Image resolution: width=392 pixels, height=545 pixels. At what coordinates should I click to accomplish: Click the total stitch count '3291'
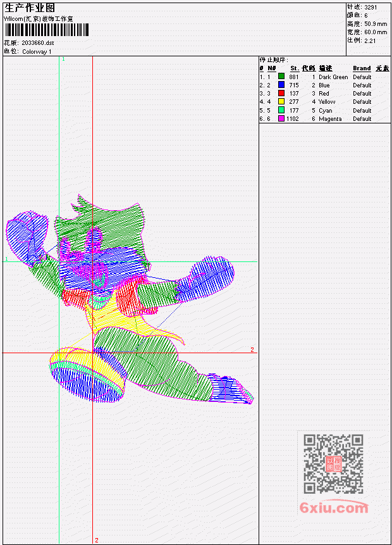(371, 8)
